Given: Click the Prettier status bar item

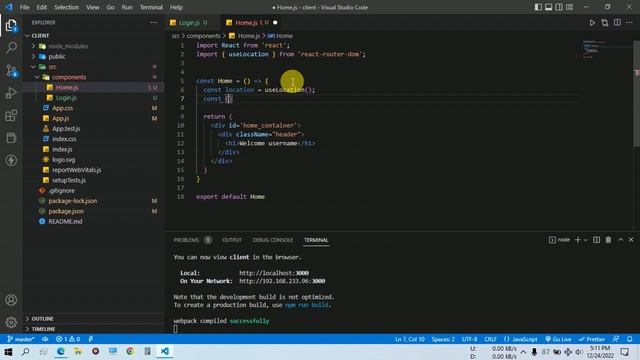Looking at the screenshot, I should tap(592, 339).
